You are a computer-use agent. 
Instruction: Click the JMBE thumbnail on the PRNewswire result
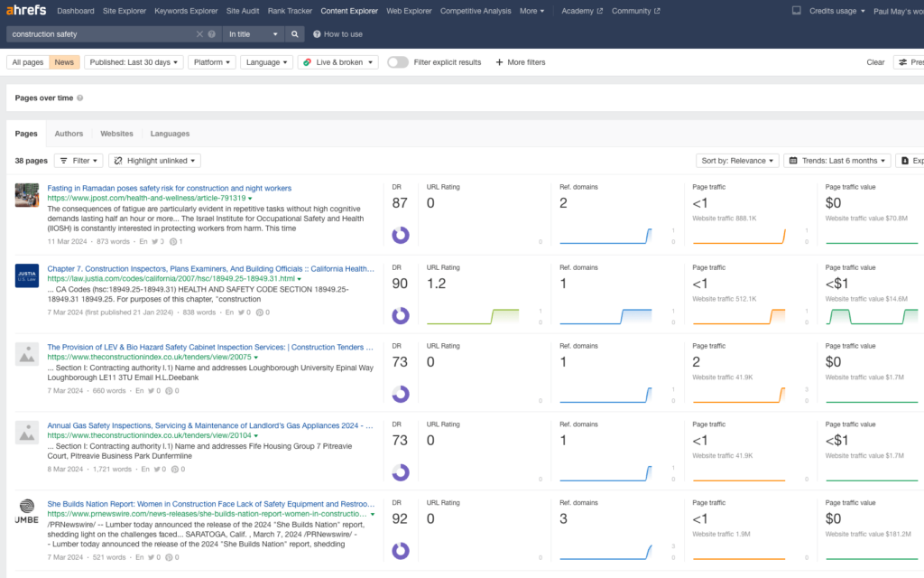[26, 513]
